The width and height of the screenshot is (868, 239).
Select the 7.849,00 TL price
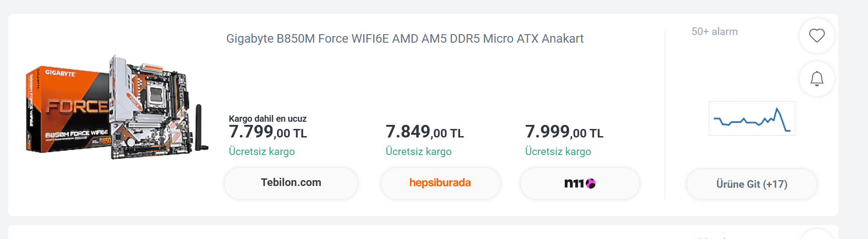(425, 132)
